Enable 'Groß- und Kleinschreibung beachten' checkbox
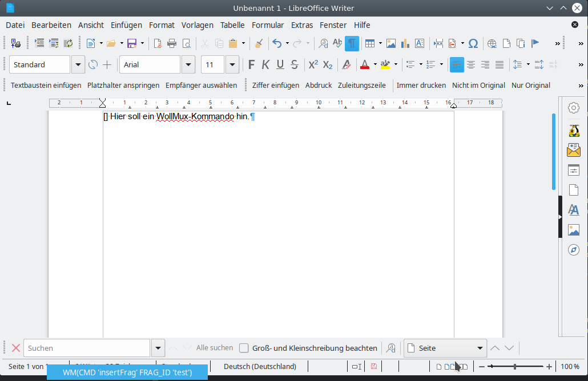The image size is (588, 381). 244,348
